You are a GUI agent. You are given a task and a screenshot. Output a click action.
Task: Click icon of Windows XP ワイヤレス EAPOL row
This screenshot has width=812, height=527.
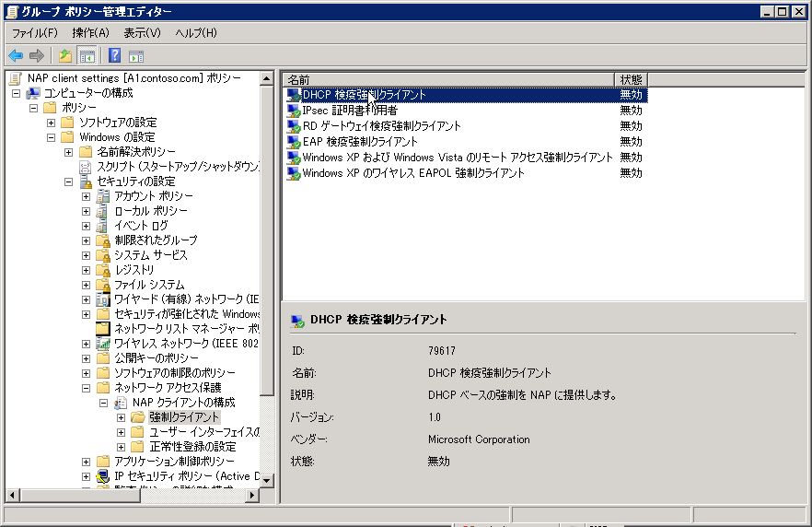tap(294, 173)
